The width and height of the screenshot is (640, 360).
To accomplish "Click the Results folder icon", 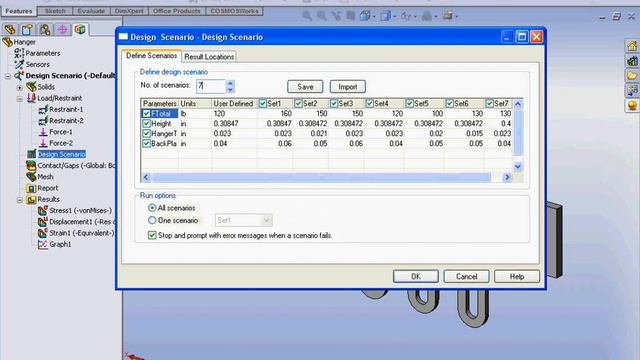I will click(x=31, y=200).
